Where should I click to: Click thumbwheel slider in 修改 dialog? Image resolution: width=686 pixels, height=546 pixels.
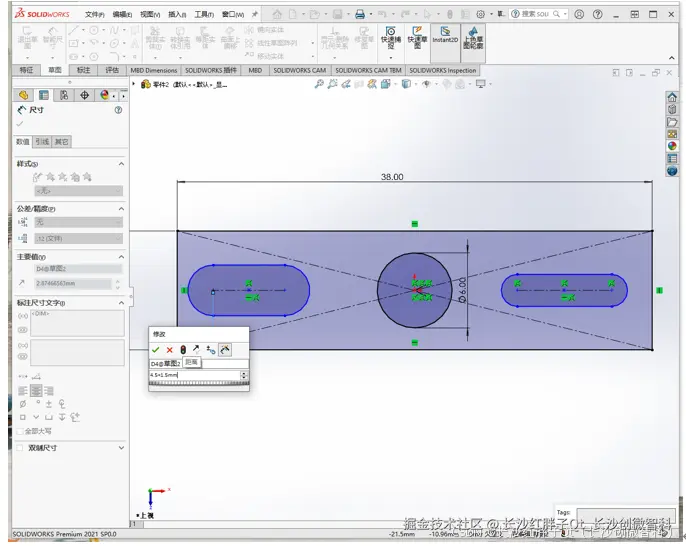(x=199, y=383)
